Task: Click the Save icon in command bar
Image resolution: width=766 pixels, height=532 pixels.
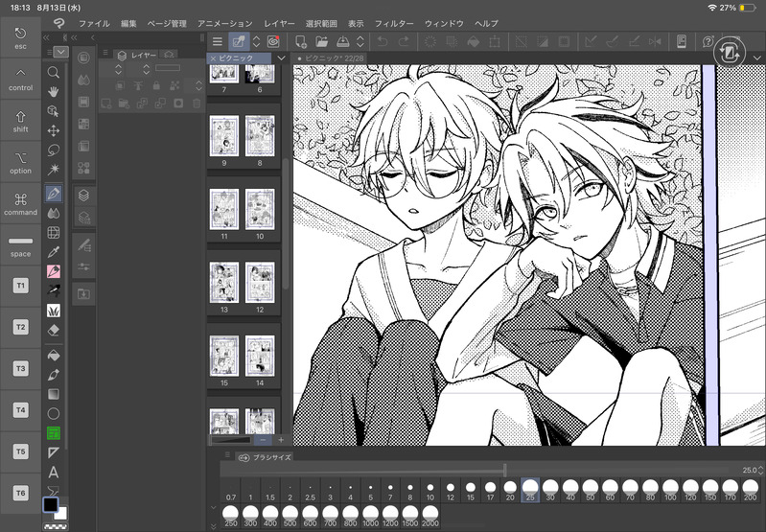Action: tap(342, 41)
